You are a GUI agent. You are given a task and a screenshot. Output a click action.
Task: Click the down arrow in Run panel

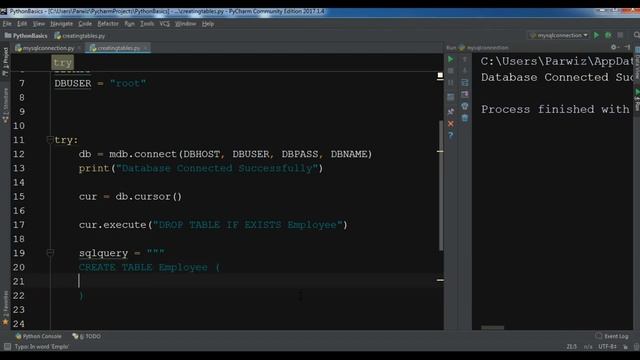coord(464,71)
